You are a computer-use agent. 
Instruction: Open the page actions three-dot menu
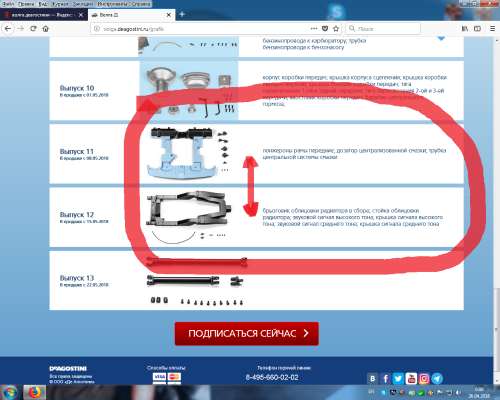(x=314, y=29)
